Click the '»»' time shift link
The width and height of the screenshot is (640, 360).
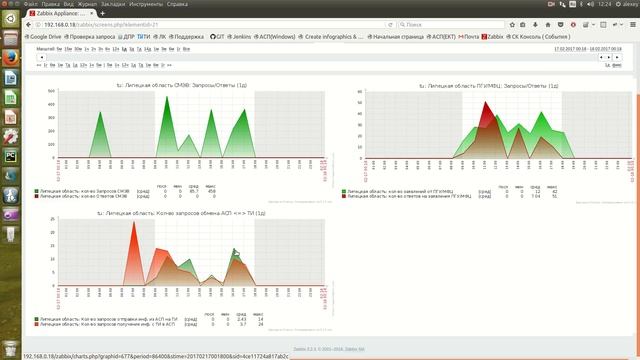pyautogui.click(x=169, y=65)
